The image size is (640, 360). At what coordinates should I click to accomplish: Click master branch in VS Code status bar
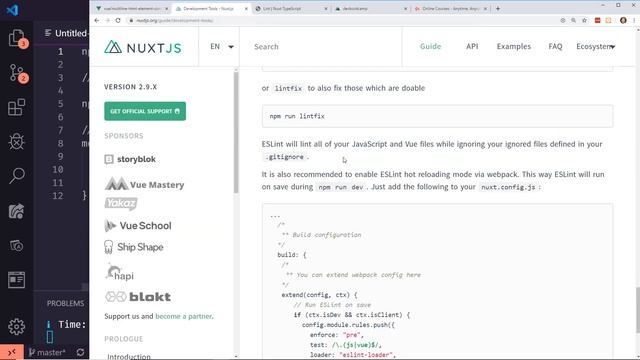tap(47, 352)
